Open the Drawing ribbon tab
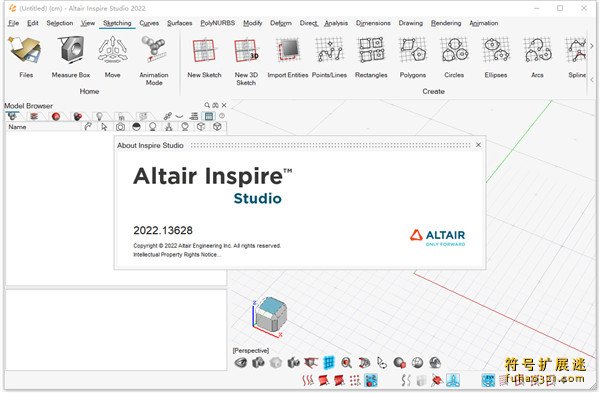600x393 pixels. (x=411, y=23)
